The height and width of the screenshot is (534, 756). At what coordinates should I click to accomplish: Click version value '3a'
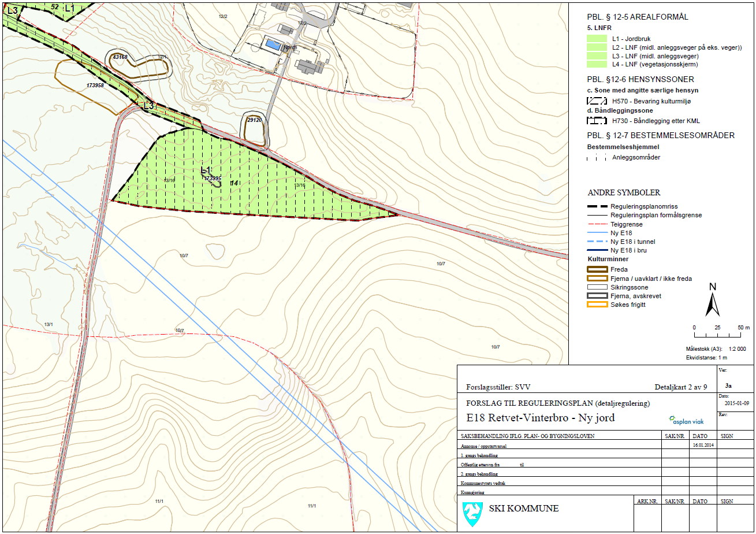729,384
